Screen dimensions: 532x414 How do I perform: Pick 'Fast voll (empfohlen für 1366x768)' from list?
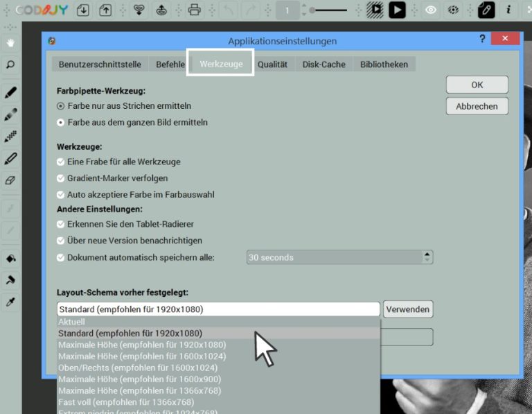(126, 402)
